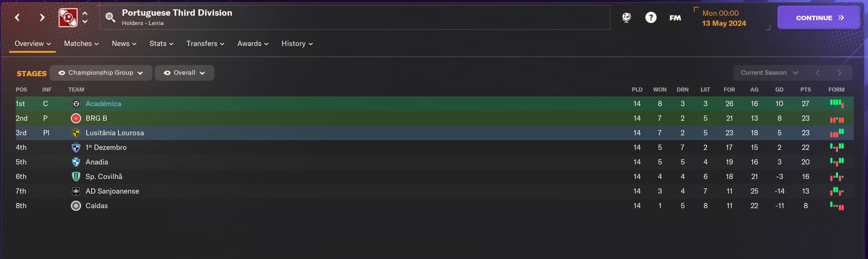Click the Portuguese Third Division competition badge
868x259 pixels.
point(68,18)
